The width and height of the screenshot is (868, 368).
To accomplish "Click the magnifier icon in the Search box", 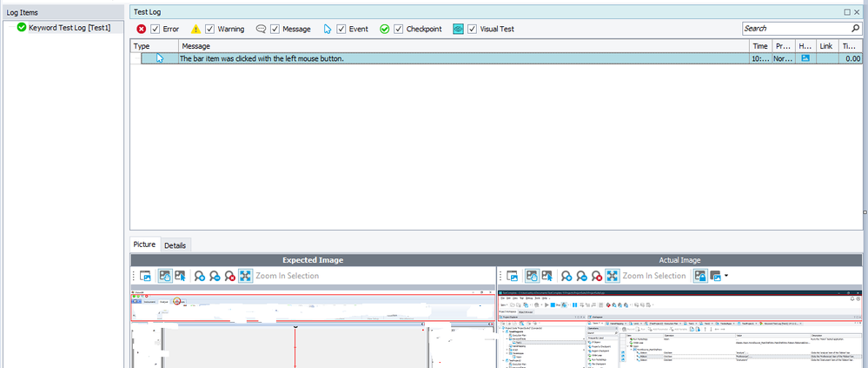I will click(855, 29).
